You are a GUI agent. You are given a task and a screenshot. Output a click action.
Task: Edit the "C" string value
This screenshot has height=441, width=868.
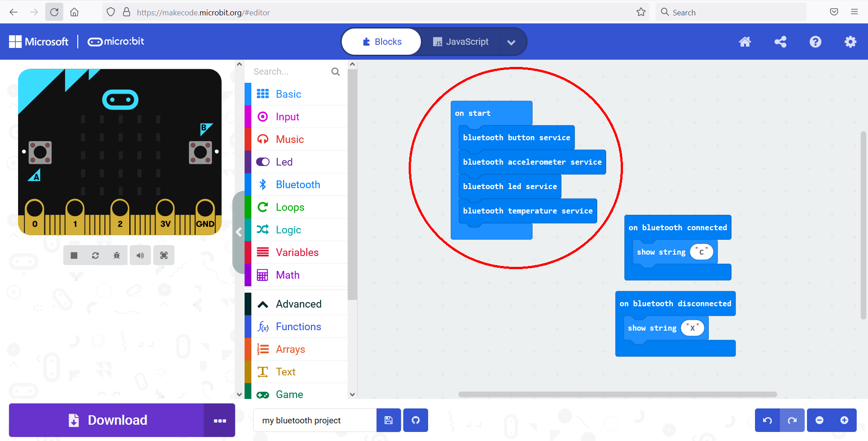tap(702, 252)
